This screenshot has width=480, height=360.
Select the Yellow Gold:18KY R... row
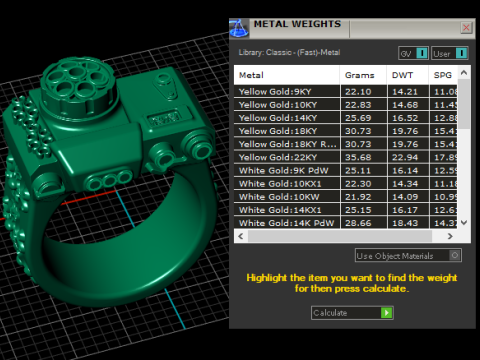tap(346, 144)
